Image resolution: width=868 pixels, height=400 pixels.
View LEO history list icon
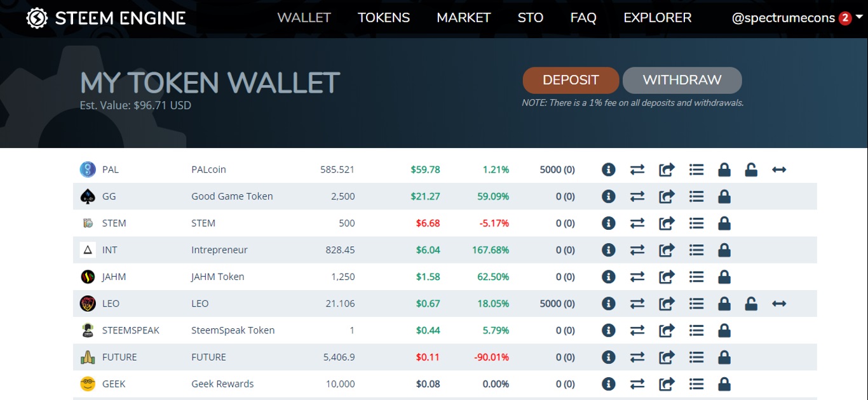696,303
